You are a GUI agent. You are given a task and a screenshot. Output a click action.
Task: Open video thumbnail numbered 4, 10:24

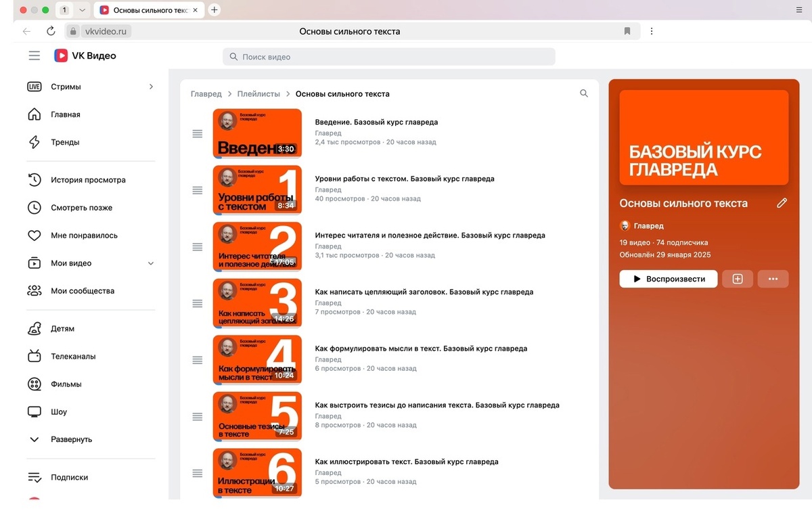coord(257,360)
